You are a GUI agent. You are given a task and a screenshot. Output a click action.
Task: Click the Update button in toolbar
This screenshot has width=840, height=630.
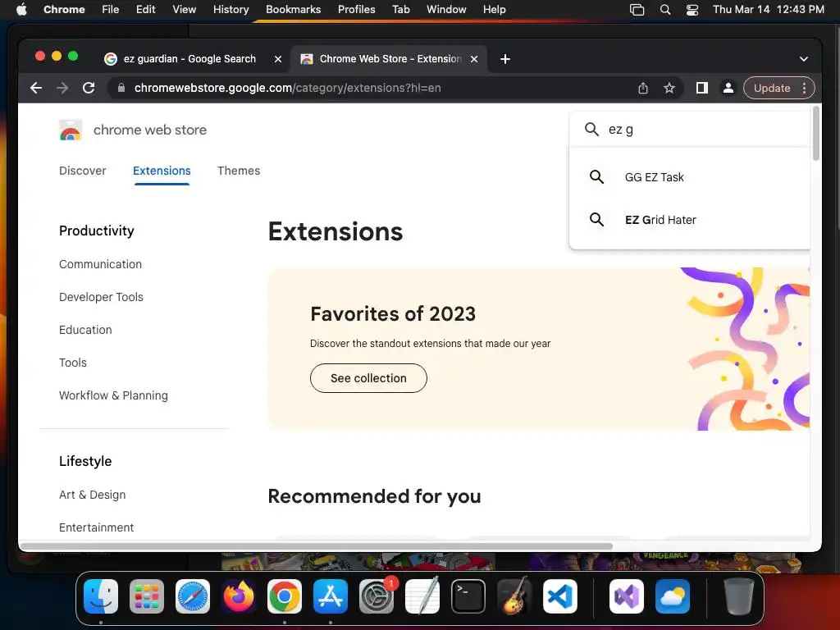point(772,88)
